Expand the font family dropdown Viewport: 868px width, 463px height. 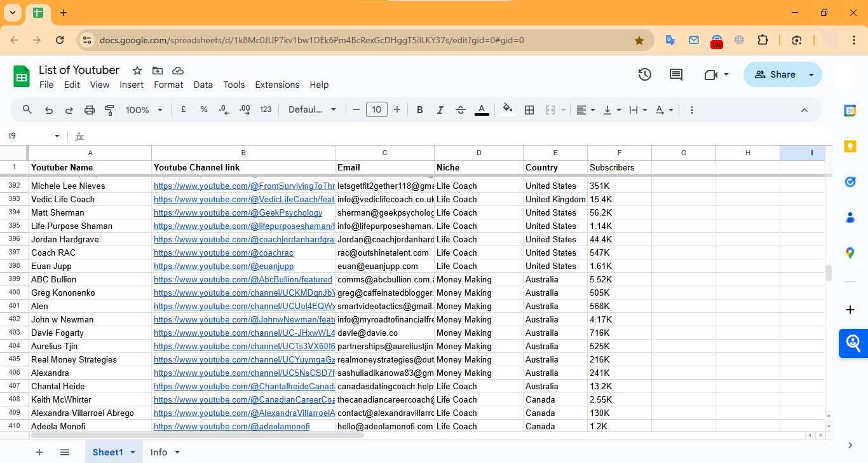312,110
